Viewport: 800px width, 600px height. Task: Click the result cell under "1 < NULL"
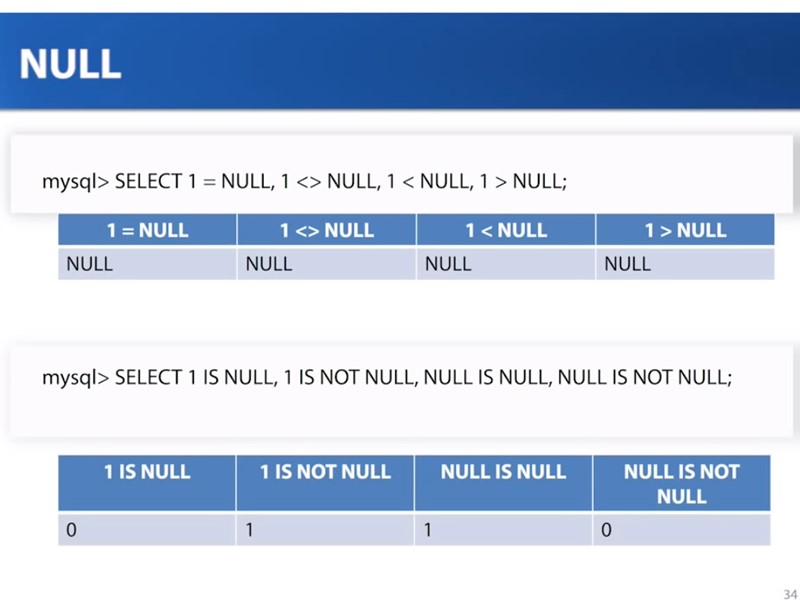(x=505, y=264)
